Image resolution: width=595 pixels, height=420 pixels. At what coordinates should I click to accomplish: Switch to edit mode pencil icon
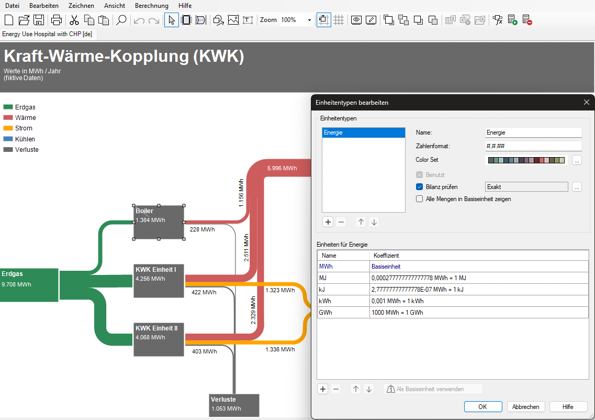(x=371, y=20)
